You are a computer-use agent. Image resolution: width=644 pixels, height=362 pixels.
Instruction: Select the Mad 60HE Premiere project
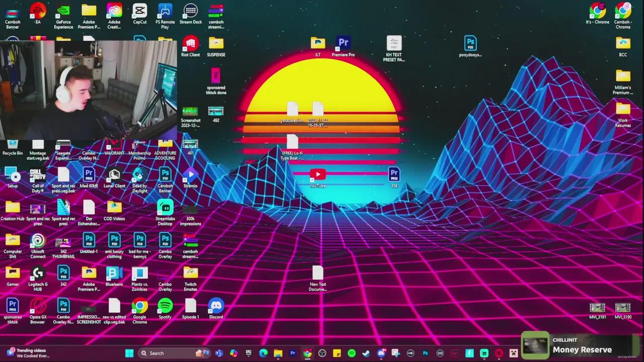click(89, 177)
